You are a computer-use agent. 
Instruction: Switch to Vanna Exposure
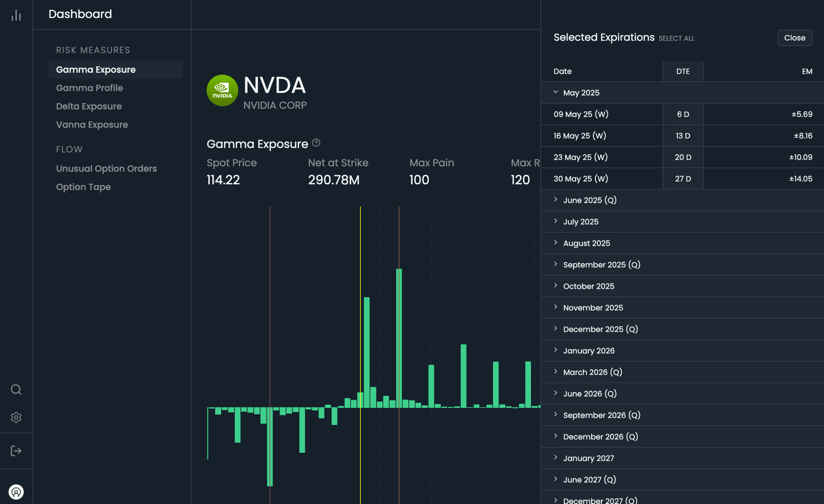tap(92, 125)
